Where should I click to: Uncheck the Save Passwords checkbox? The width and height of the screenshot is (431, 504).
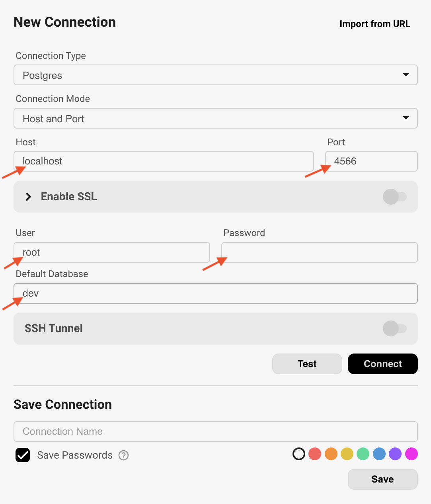[x=23, y=455]
